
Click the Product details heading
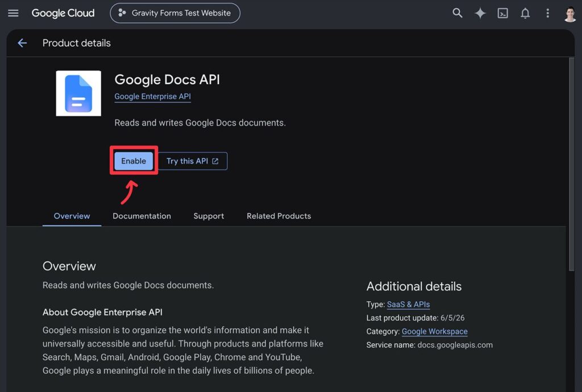click(x=77, y=43)
